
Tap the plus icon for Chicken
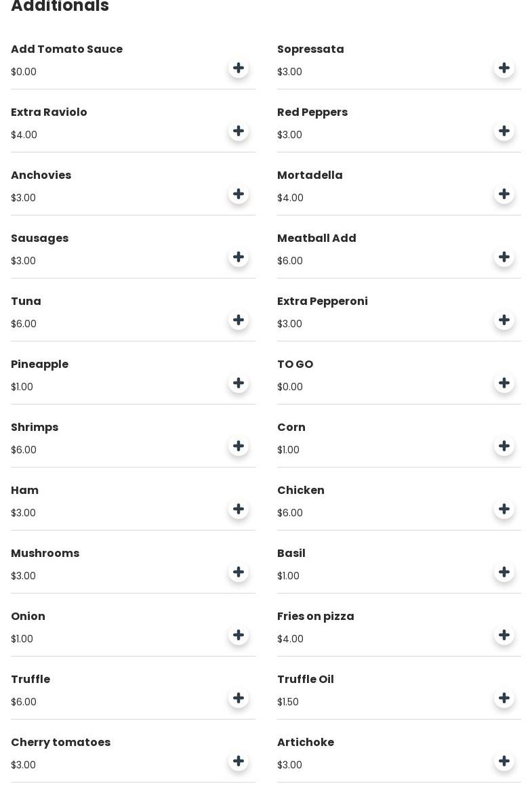click(504, 509)
